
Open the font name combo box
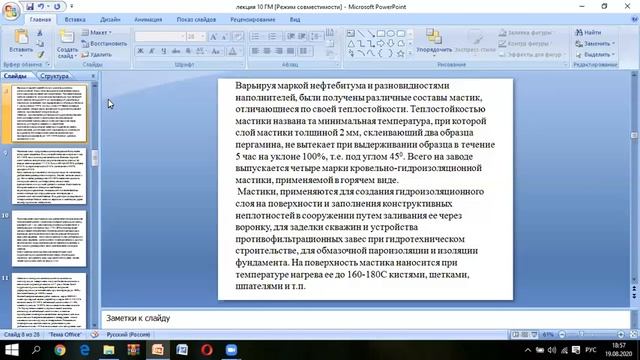(x=160, y=37)
